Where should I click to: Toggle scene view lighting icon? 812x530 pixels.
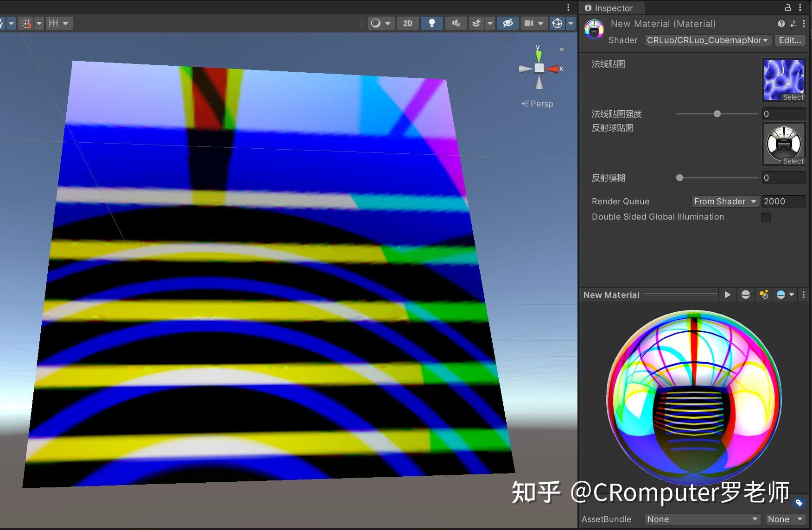click(x=431, y=23)
